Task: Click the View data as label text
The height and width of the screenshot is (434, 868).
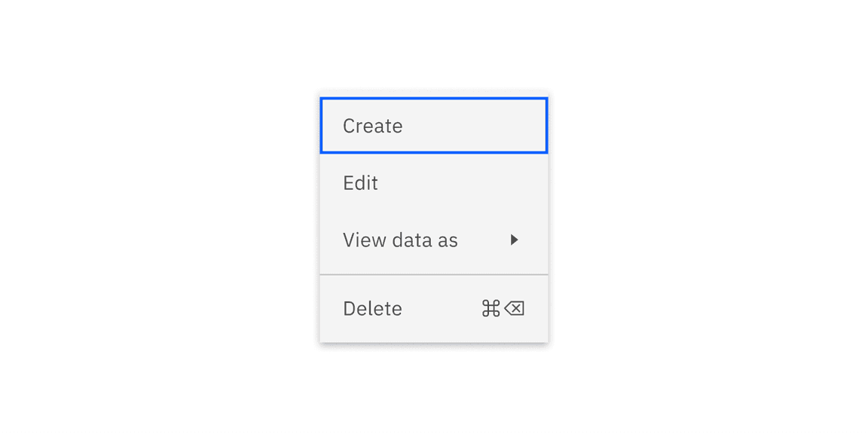Action: [400, 240]
